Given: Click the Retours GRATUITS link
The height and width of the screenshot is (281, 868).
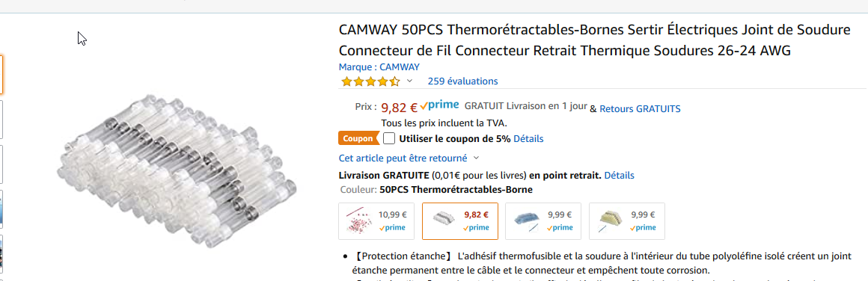Looking at the screenshot, I should click(640, 109).
